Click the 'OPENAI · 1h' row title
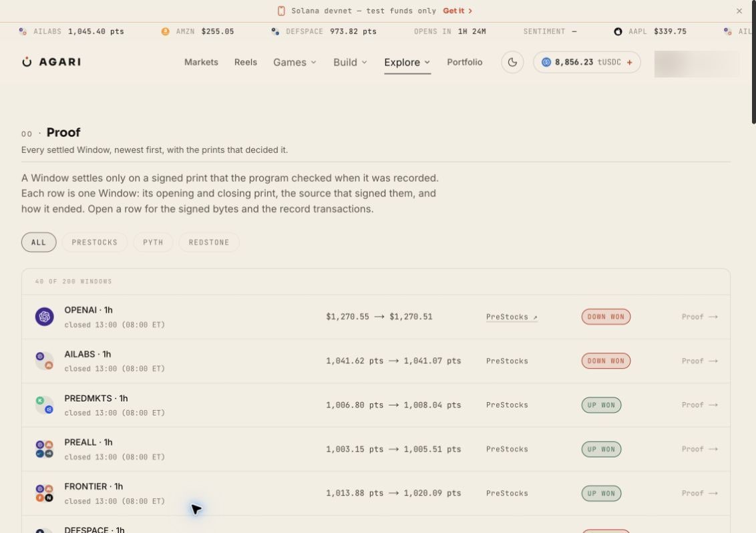 [88, 310]
